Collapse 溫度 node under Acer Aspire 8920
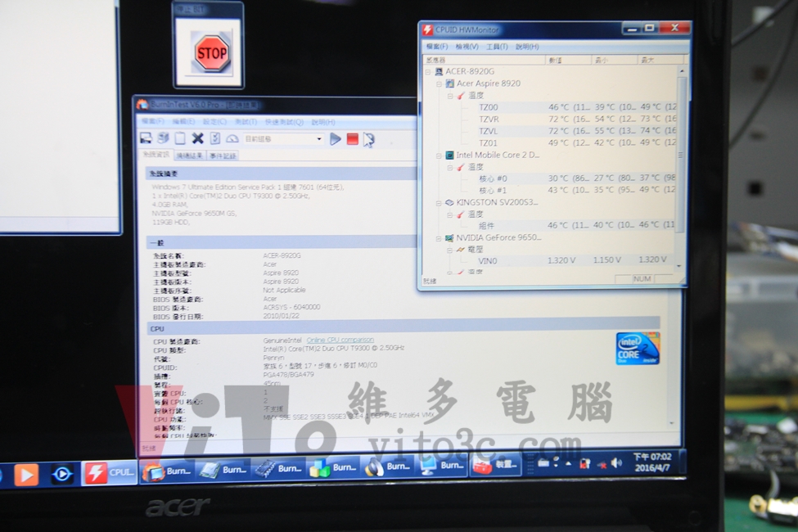 click(450, 96)
